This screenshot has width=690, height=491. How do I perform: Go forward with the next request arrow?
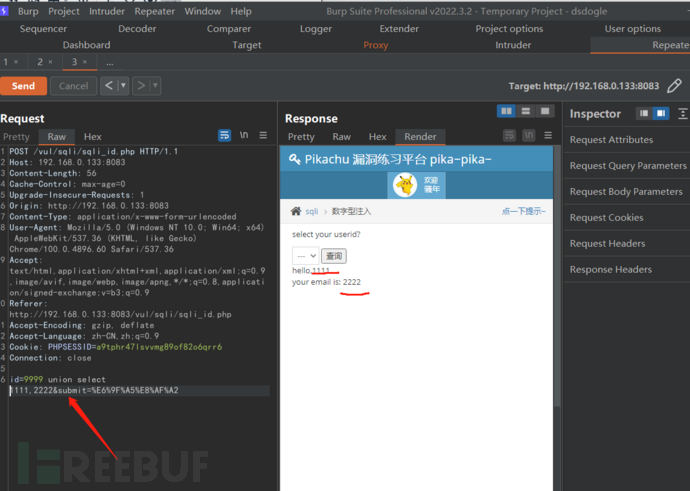(141, 85)
